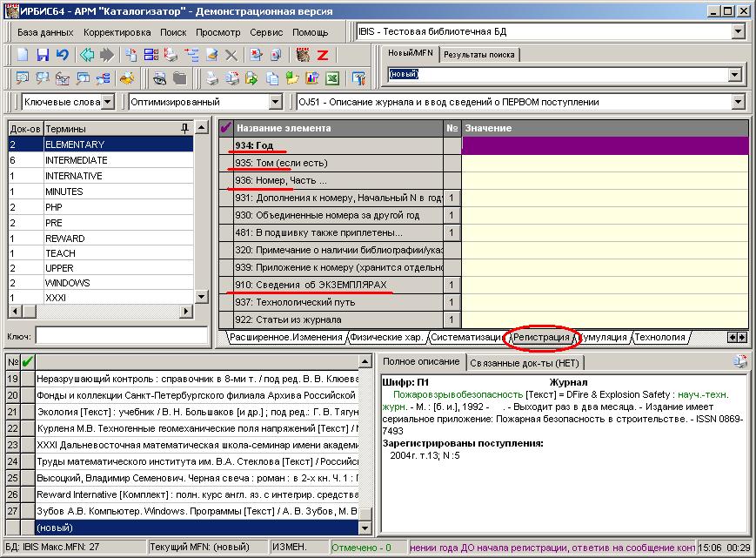Click the folder with green item icon
This screenshot has width=756, height=558.
point(292,78)
